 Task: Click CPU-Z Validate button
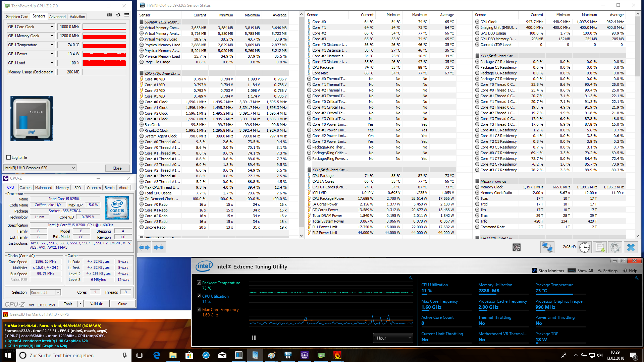[97, 304]
